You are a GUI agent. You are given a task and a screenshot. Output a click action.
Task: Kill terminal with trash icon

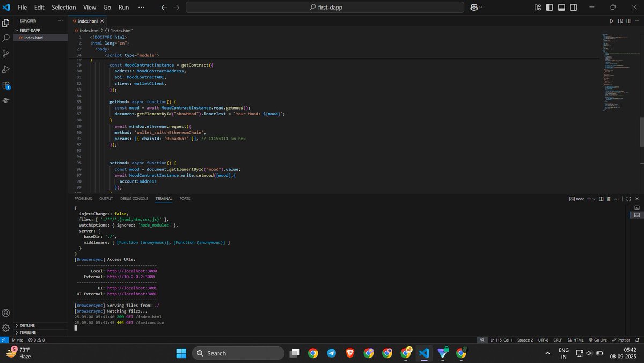click(x=609, y=199)
